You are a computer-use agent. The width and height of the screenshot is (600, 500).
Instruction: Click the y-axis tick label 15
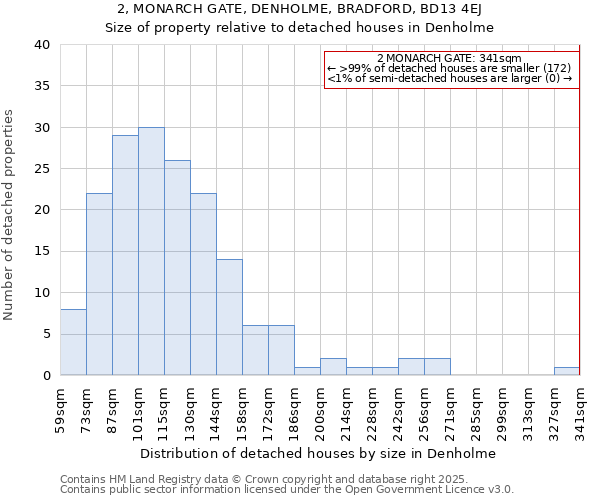pos(42,251)
